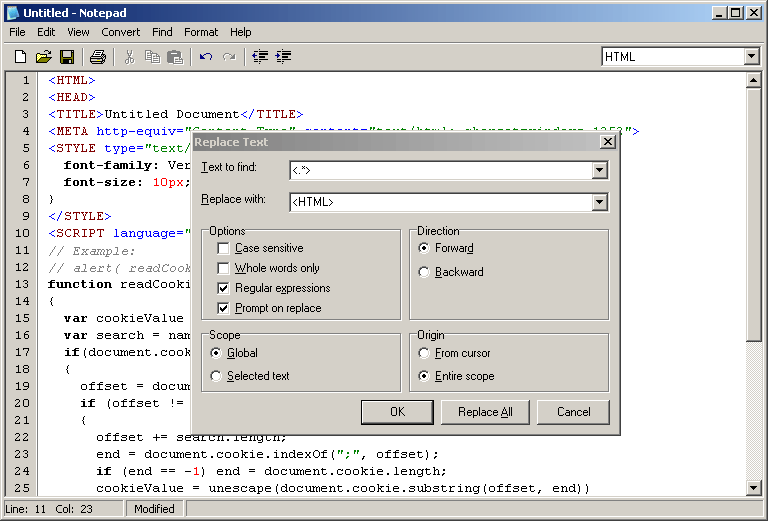The image size is (768, 521).
Task: Confirm replace with OK button
Action: point(397,412)
